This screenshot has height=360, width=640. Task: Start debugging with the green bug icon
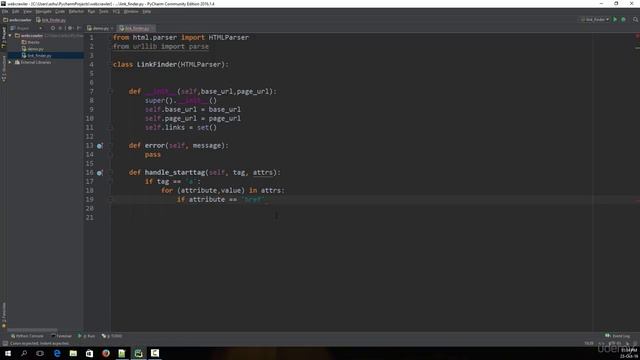click(x=623, y=19)
